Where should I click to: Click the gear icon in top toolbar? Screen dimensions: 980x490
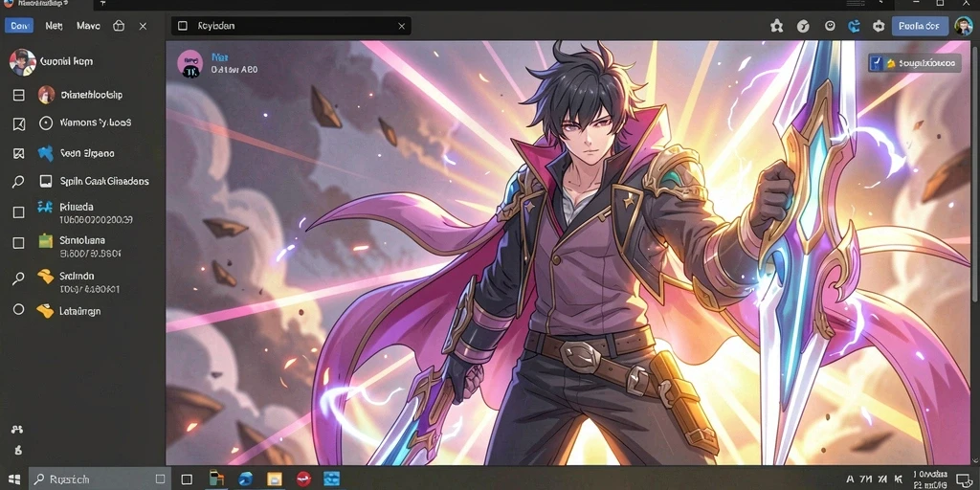(879, 26)
